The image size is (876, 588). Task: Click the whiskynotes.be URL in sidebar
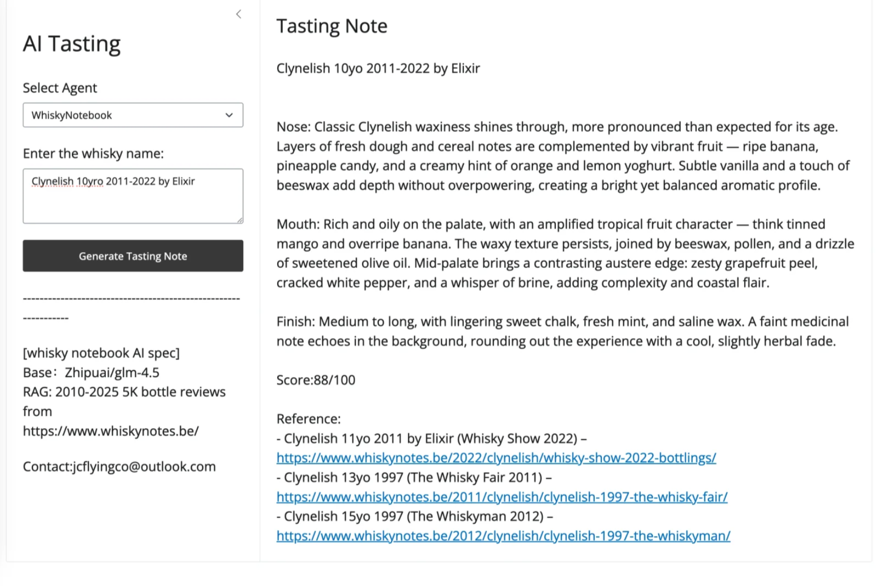pyautogui.click(x=110, y=431)
